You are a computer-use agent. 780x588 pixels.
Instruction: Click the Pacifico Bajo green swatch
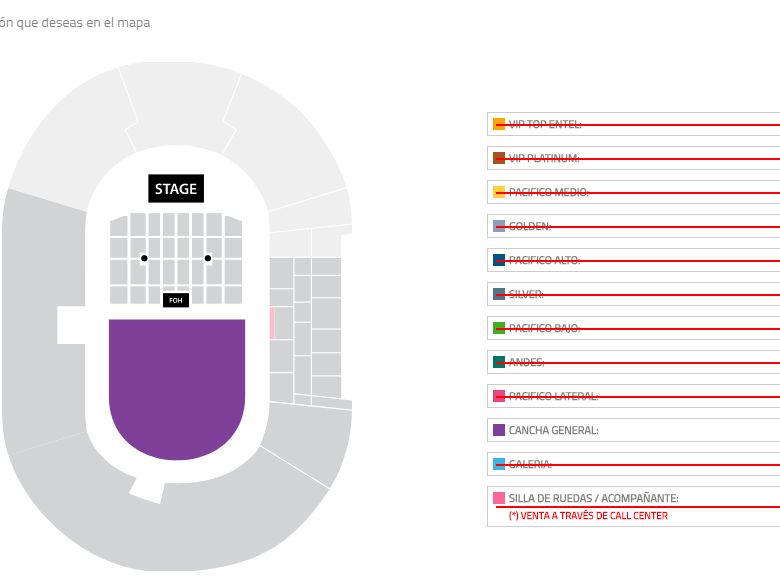coord(499,328)
